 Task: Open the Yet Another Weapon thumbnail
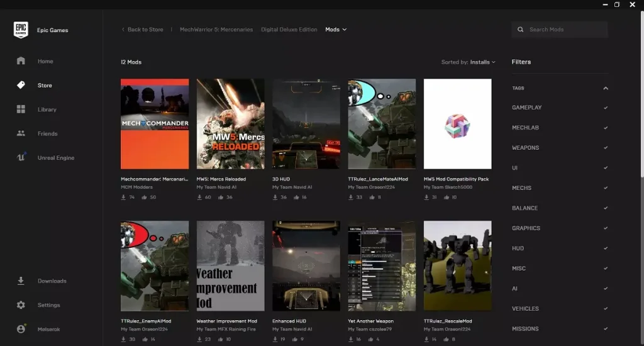pyautogui.click(x=382, y=266)
